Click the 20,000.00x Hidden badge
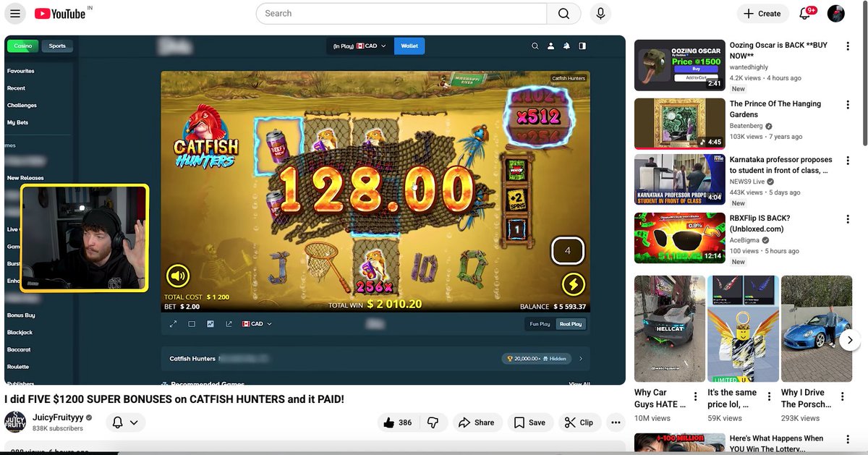 click(x=536, y=358)
